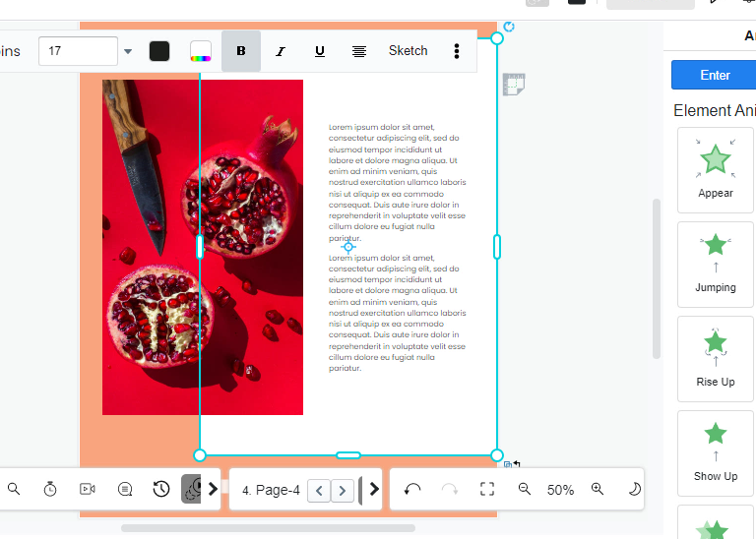756x539 pixels.
Task: Click the zoom in magnifier
Action: coord(598,489)
